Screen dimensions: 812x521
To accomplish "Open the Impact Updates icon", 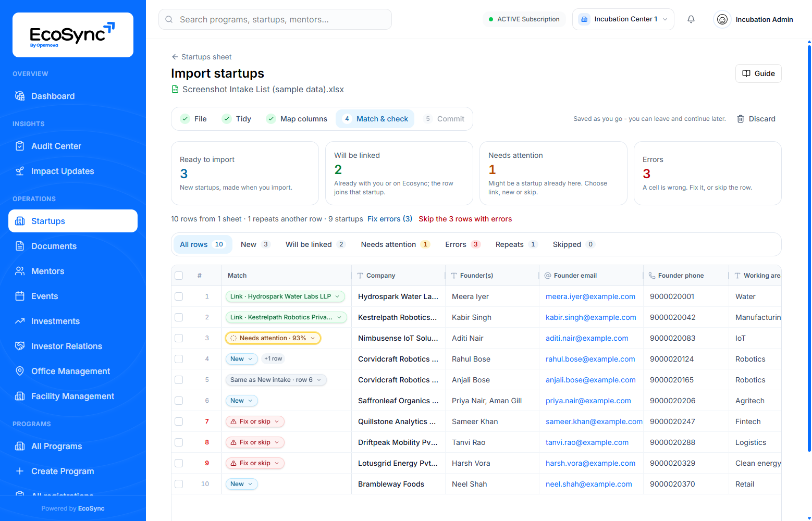I will pyautogui.click(x=20, y=171).
